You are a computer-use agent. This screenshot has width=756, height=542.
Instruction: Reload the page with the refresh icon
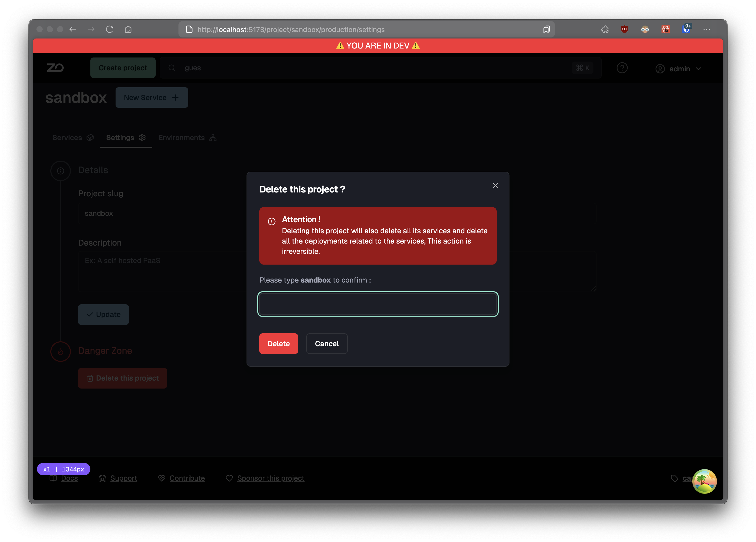[110, 29]
